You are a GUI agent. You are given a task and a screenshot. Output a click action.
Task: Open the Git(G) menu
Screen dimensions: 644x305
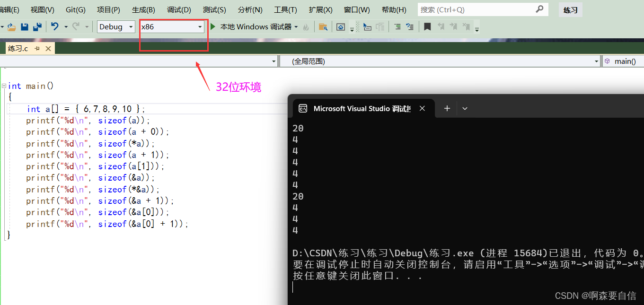(76, 9)
